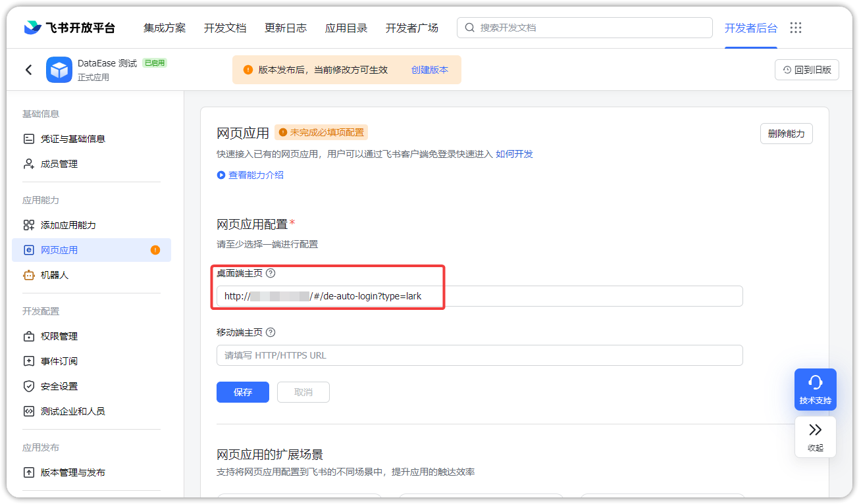859x504 pixels.
Task: Click the blue 保存 button
Action: pos(243,392)
